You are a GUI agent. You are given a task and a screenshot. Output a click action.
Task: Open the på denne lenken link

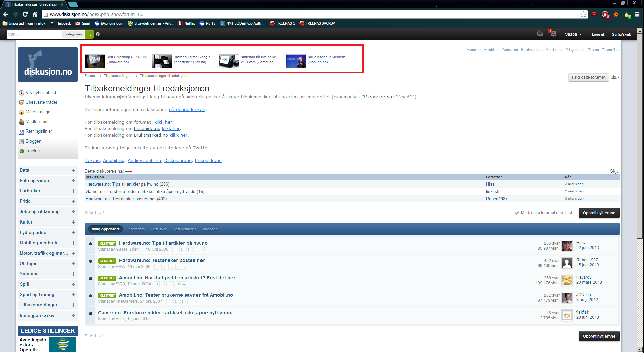click(x=187, y=109)
